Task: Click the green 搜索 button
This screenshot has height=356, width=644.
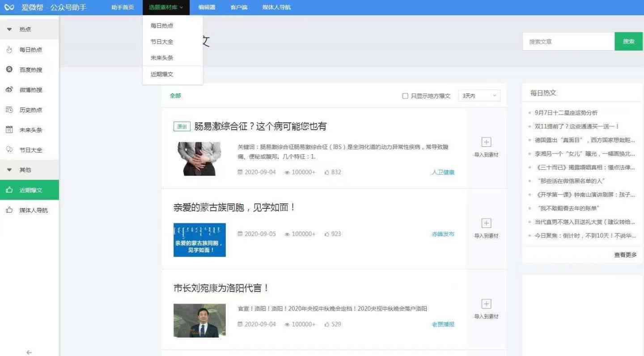Action: (628, 41)
